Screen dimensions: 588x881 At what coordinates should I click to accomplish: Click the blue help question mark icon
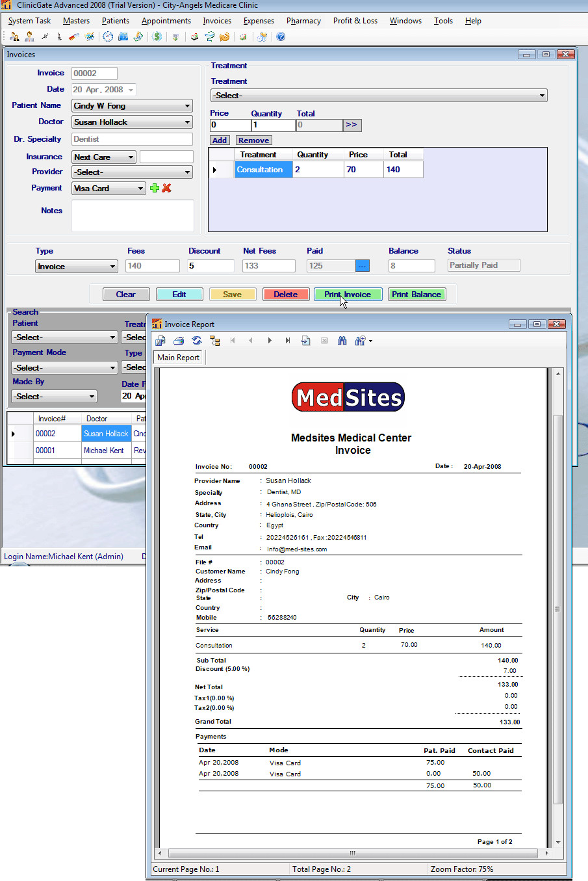(281, 36)
